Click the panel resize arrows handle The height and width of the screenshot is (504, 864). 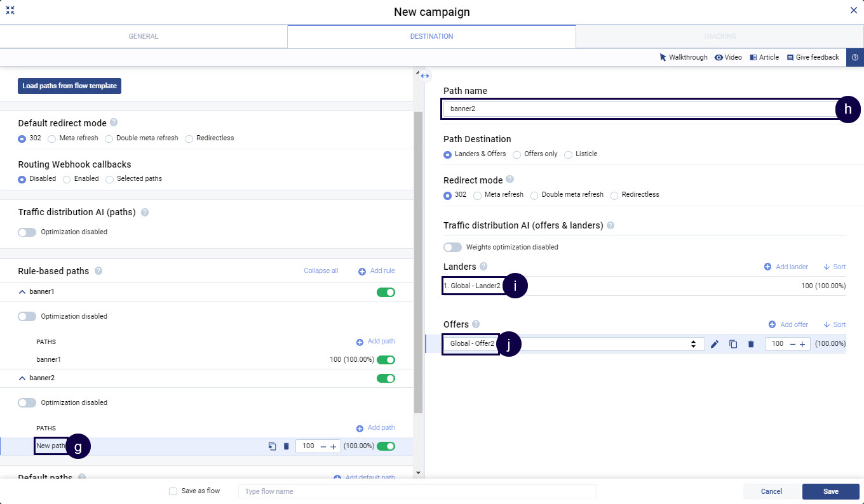[425, 76]
